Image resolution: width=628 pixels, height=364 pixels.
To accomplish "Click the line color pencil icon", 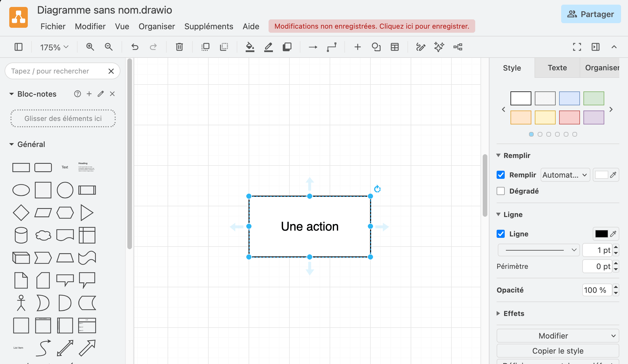I will click(x=269, y=47).
